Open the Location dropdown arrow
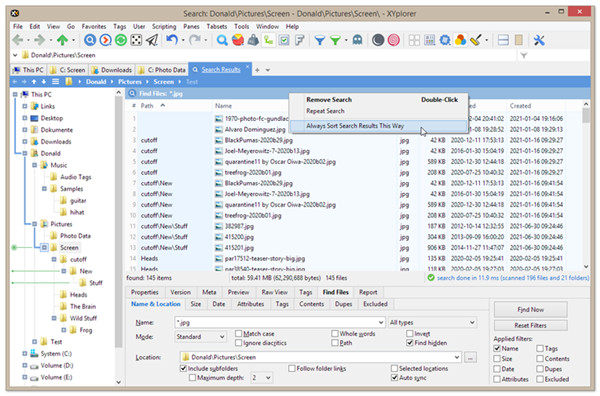Image resolution: width=600 pixels, height=396 pixels. tap(457, 357)
